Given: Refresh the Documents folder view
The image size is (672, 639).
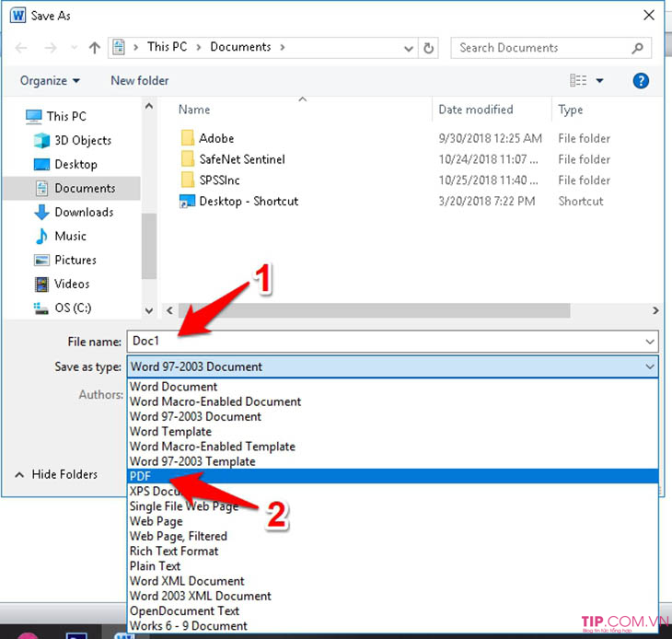Looking at the screenshot, I should pos(428,48).
